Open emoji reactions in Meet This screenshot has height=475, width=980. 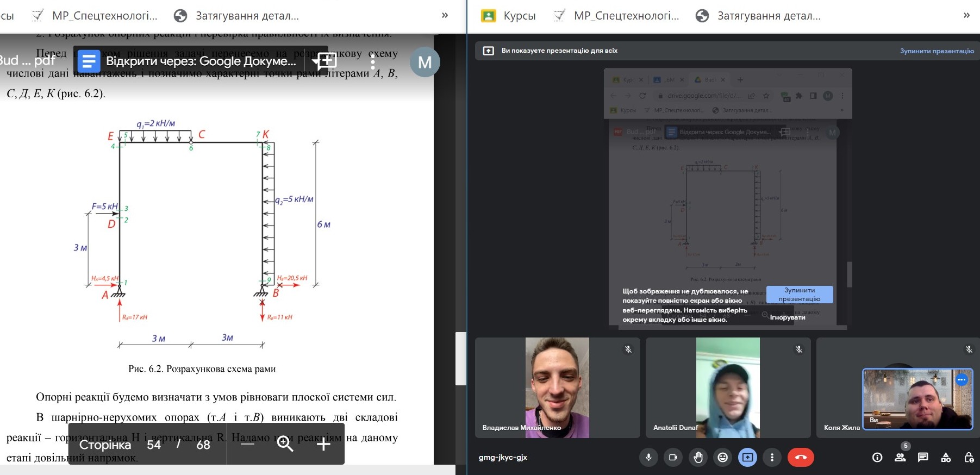coord(722,458)
